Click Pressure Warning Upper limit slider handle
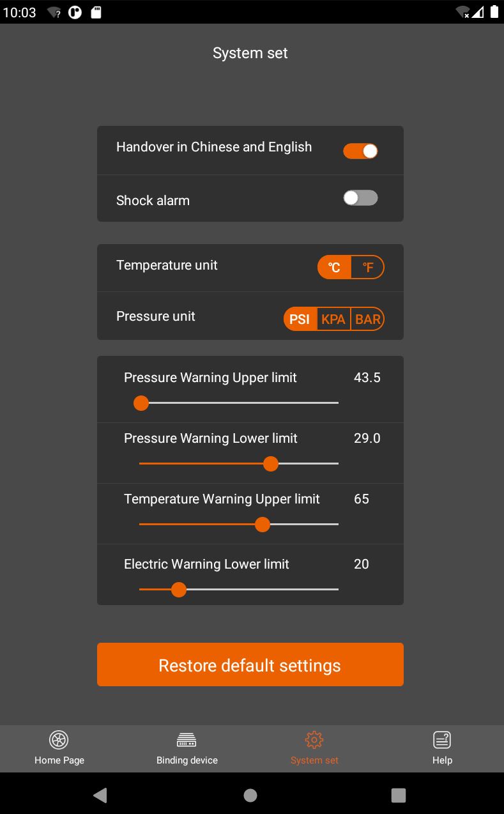This screenshot has height=814, width=504. [141, 403]
